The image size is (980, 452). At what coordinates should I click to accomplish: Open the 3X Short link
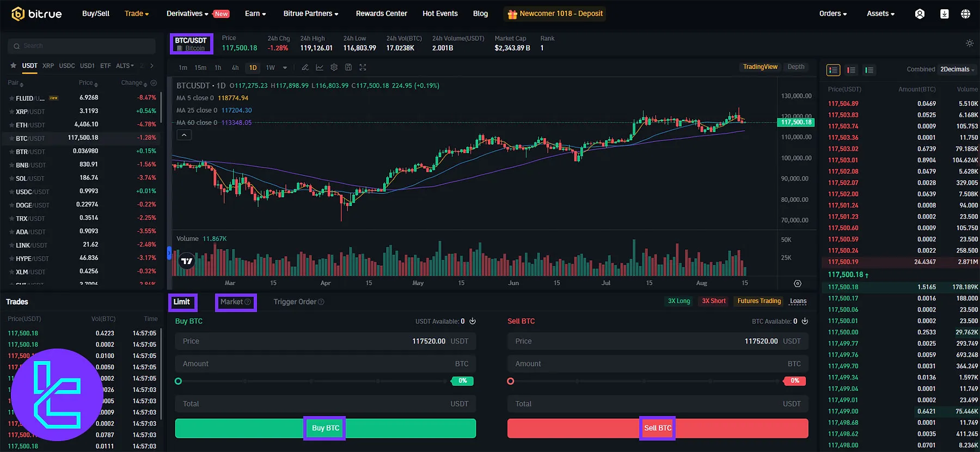[x=714, y=301]
